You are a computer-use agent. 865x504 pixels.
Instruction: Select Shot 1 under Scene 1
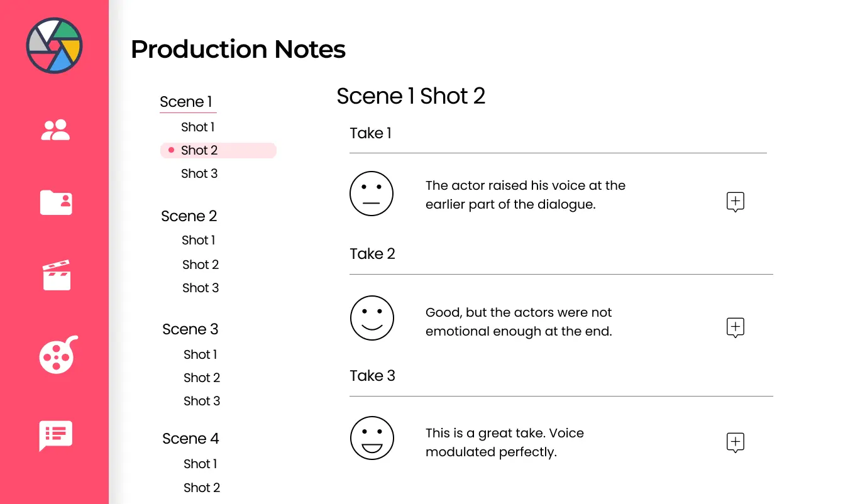[197, 127]
